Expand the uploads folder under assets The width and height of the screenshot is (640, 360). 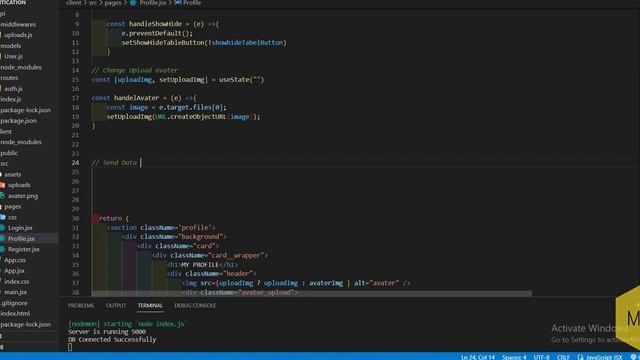coord(19,185)
